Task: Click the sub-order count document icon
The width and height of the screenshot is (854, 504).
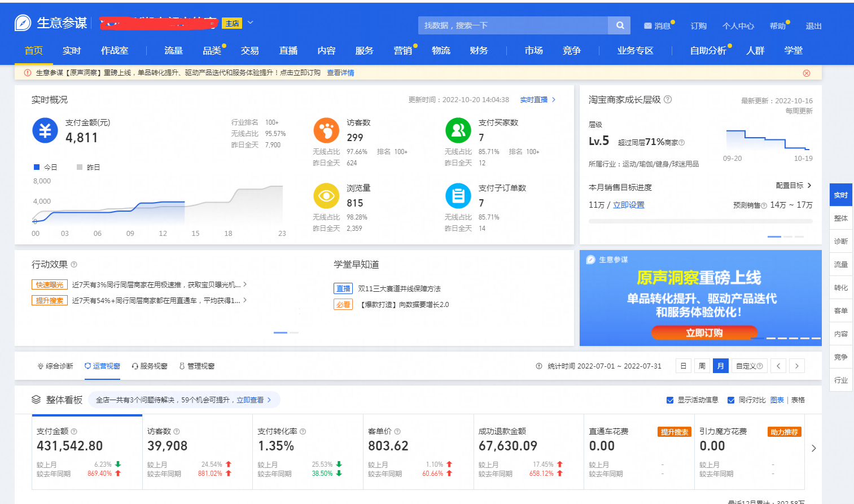Action: (458, 196)
